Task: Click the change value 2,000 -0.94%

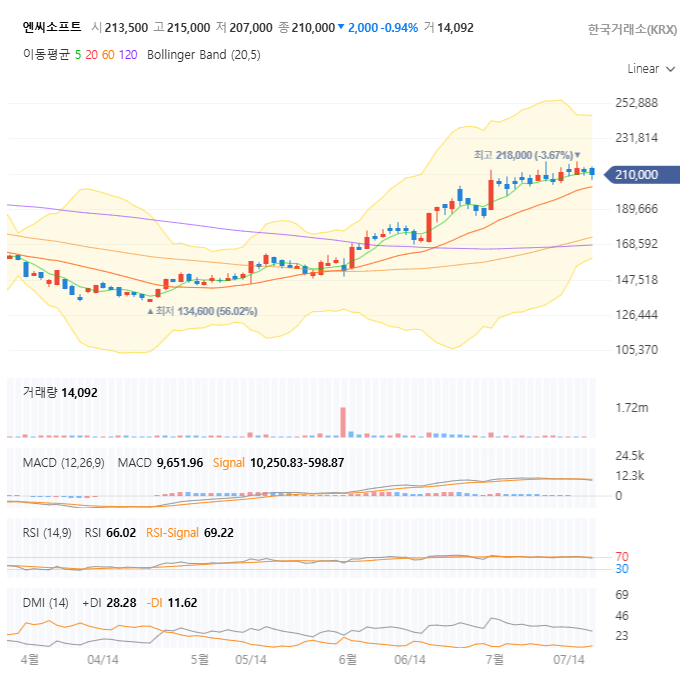Action: pos(383,28)
